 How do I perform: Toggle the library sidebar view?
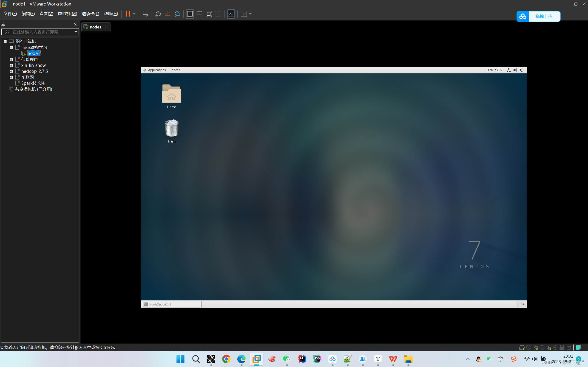pyautogui.click(x=190, y=14)
